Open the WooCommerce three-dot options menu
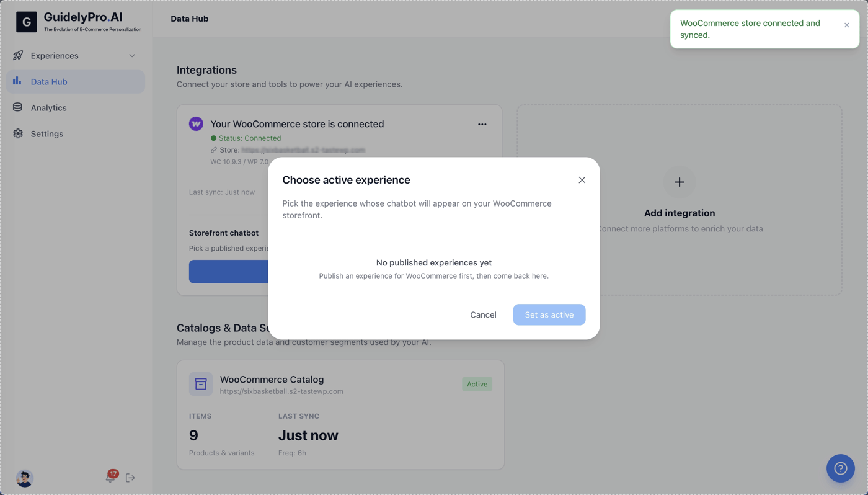The image size is (868, 495). 482,125
